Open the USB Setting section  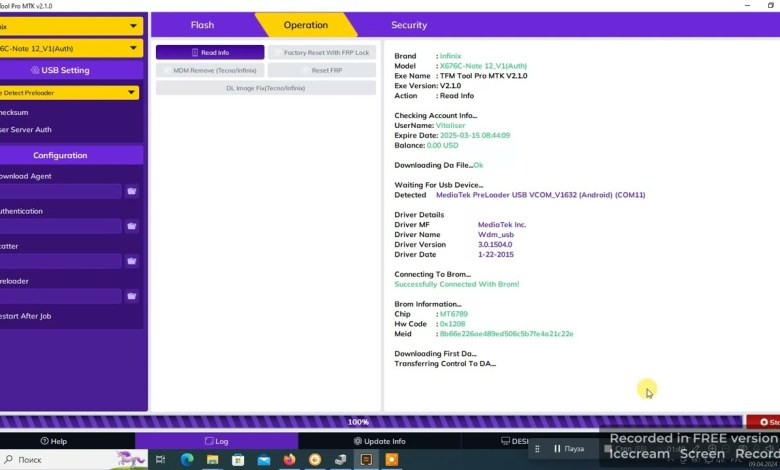[71, 70]
